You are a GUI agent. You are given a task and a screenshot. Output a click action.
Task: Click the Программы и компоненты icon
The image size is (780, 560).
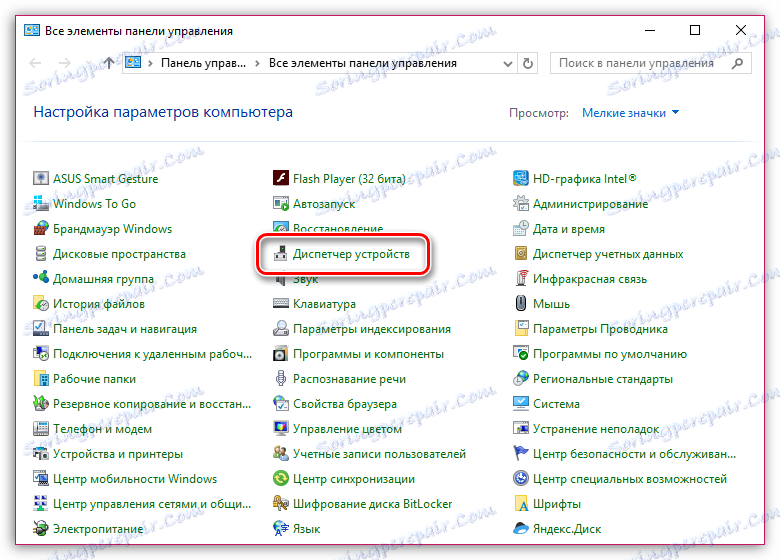point(281,354)
